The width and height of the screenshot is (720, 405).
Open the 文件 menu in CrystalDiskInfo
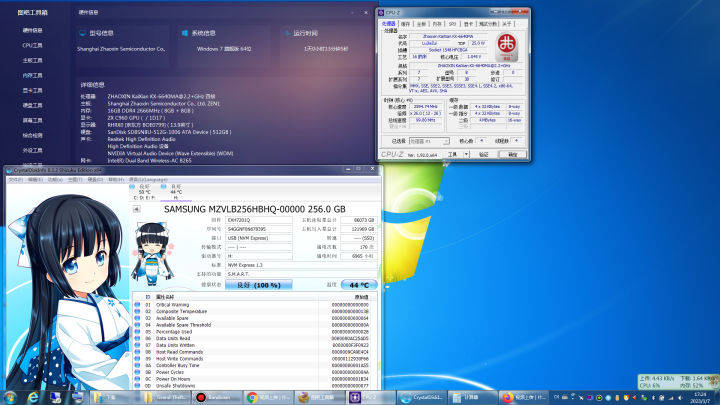15,180
